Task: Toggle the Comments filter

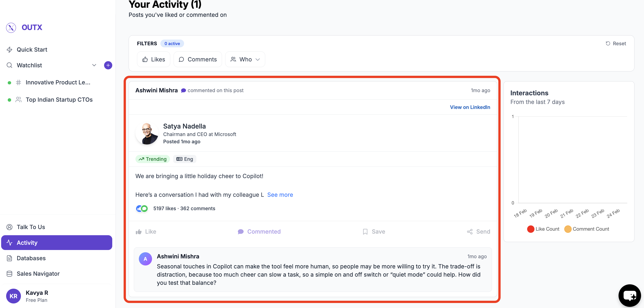Action: [x=197, y=59]
